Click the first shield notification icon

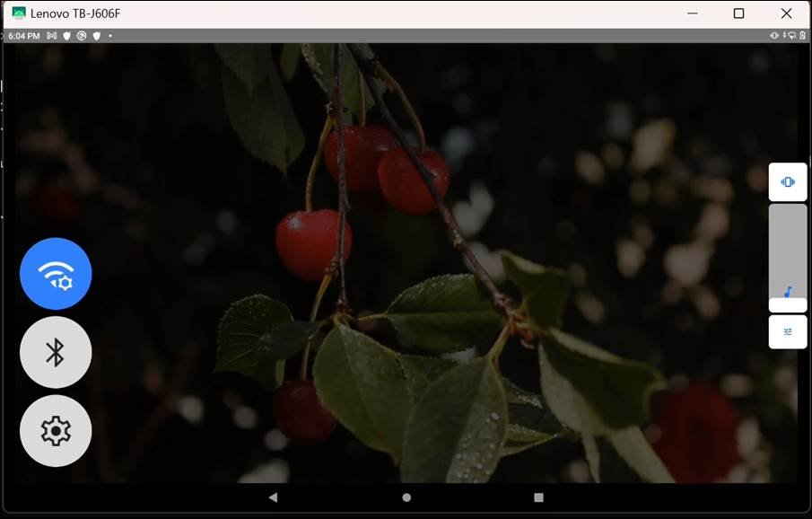point(66,36)
